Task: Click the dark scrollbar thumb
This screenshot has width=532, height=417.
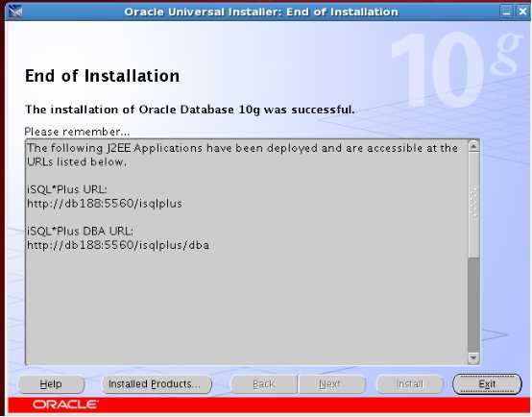Action: (x=473, y=305)
